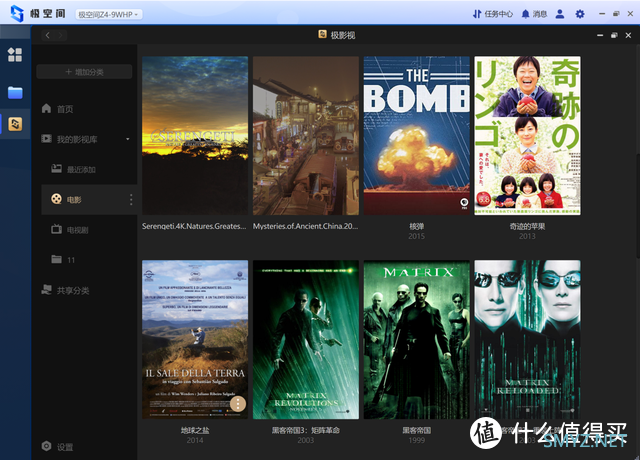This screenshot has height=460, width=640.
Task: Open The Bomb poster
Action: (x=416, y=136)
